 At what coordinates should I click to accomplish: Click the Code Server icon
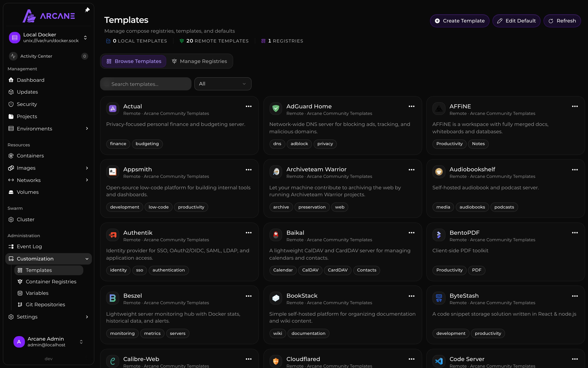click(x=439, y=361)
